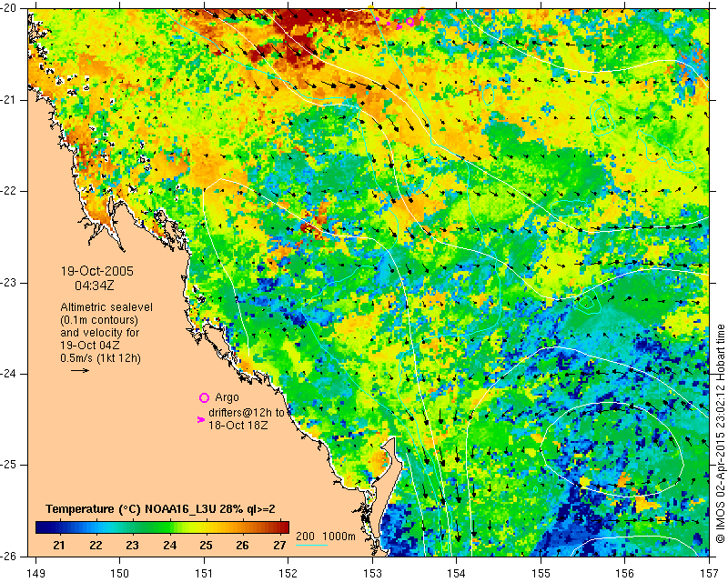Click the color bar value 27
The width and height of the screenshot is (728, 582).
[279, 545]
